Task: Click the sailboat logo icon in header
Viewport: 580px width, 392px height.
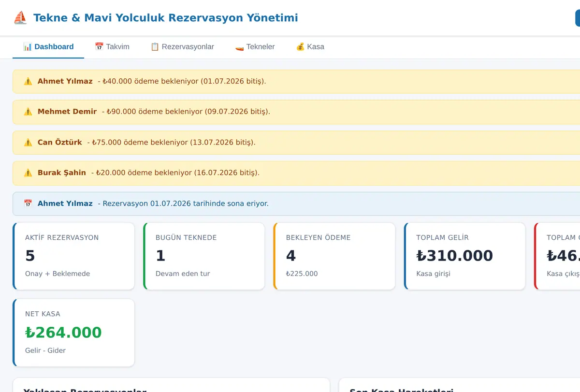Action: pyautogui.click(x=20, y=18)
